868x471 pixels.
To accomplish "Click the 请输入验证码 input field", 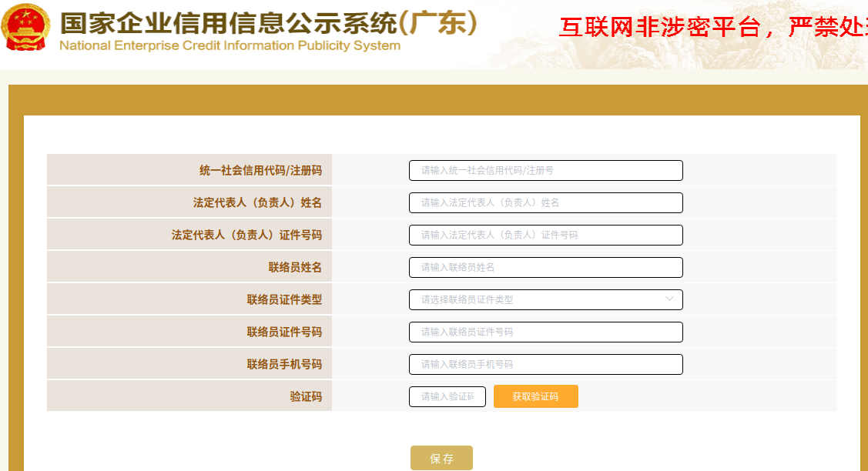I will (x=447, y=397).
